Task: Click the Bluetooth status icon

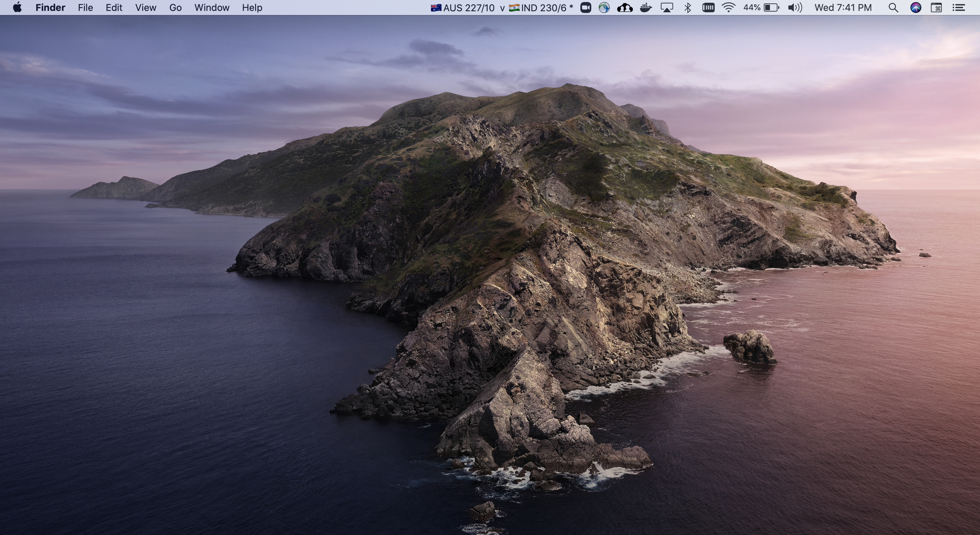Action: pyautogui.click(x=687, y=7)
